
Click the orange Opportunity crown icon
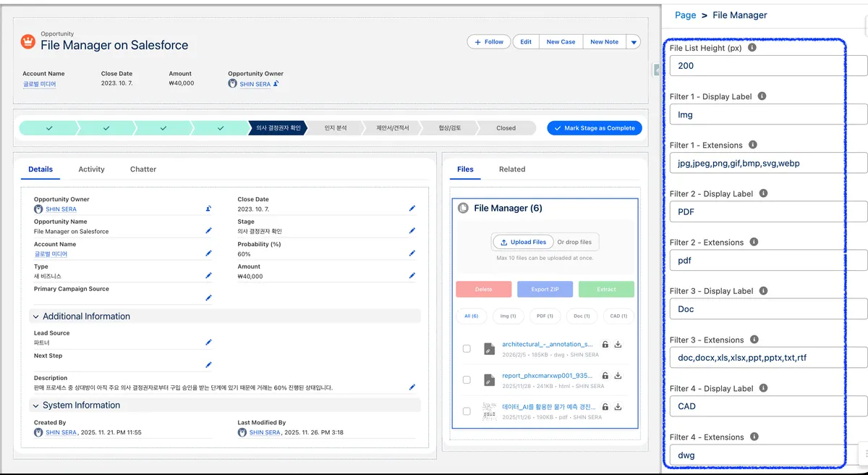click(28, 41)
